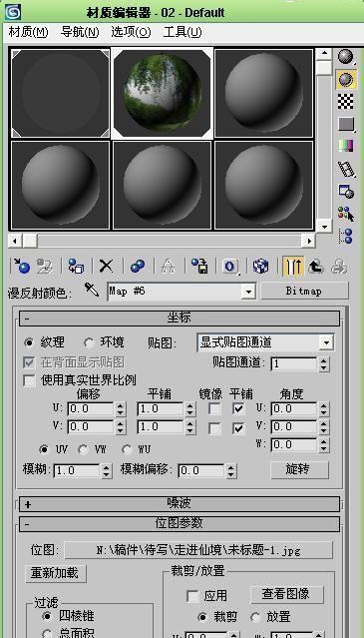Click the Make Preview filmstrip icon
Viewport: 364px width, 638px height.
[346, 169]
